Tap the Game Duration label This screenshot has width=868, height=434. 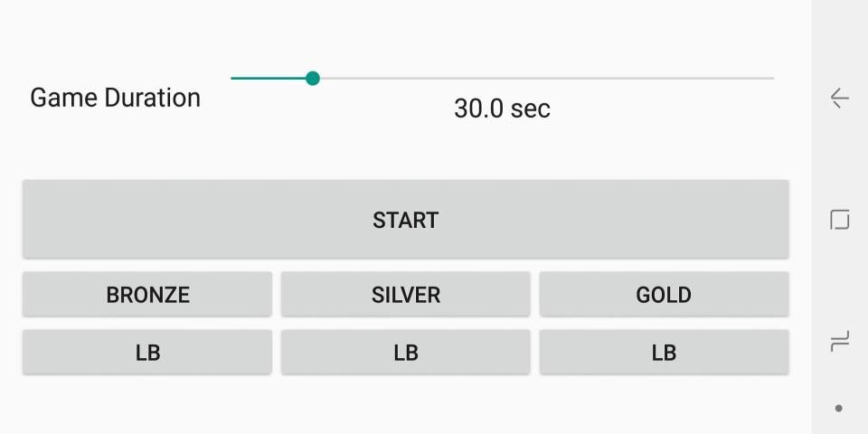[x=115, y=98]
